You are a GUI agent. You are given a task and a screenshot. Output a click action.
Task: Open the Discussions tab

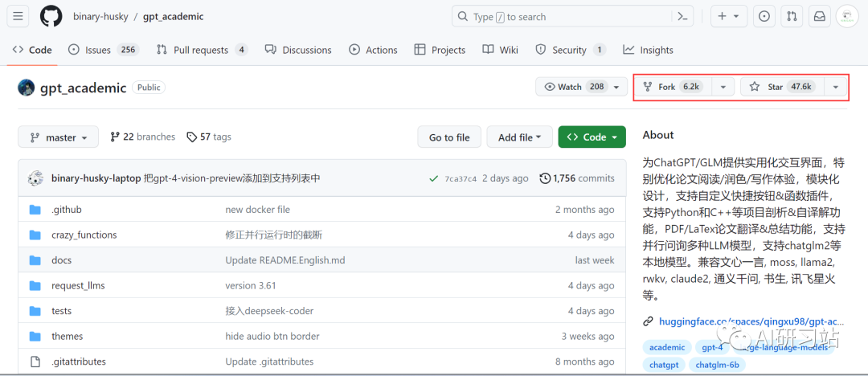point(298,50)
